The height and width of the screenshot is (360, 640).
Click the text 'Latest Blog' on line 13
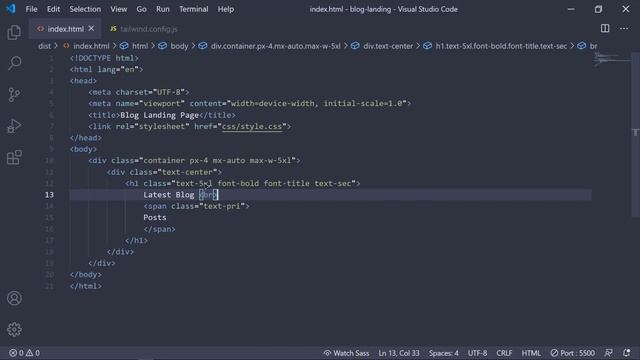click(x=169, y=195)
